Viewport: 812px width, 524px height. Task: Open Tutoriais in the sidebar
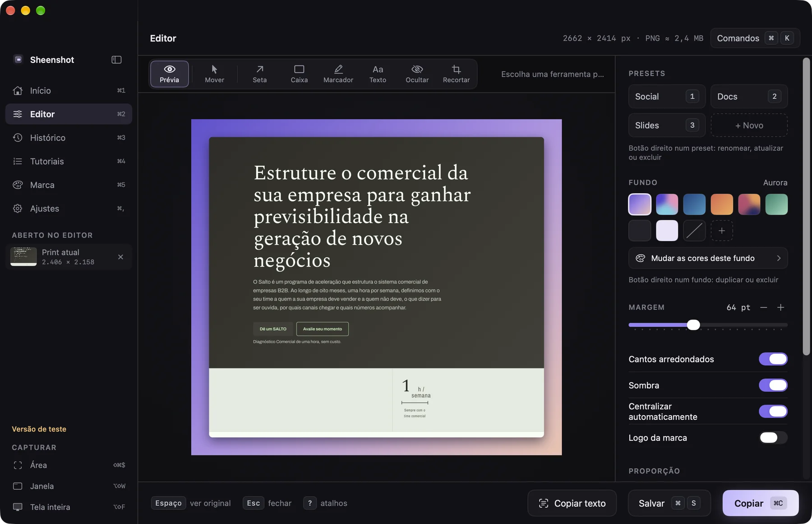(69, 161)
